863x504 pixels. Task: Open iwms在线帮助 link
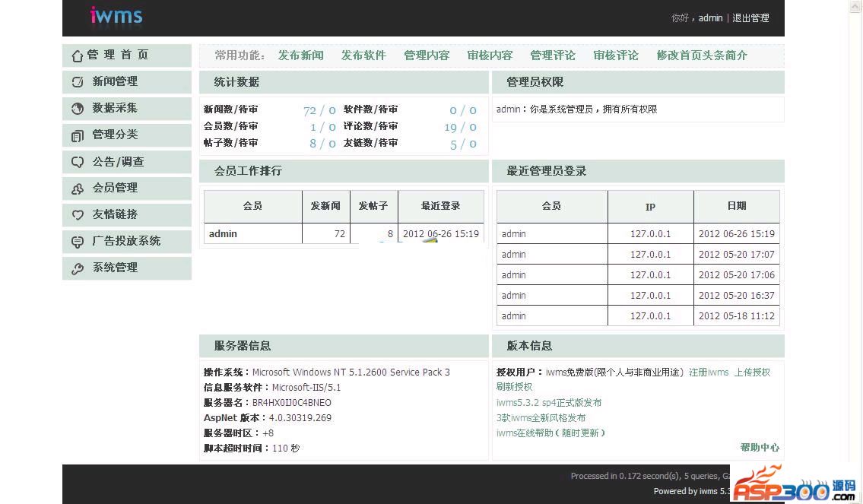point(550,433)
